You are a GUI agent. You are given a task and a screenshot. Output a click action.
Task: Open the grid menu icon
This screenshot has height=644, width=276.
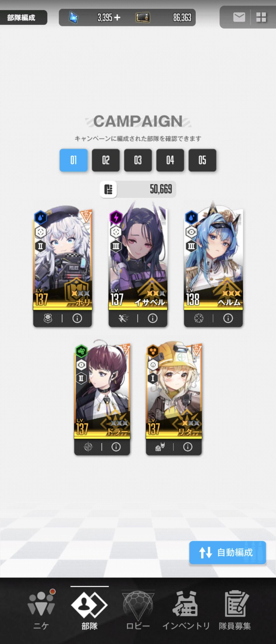point(261,17)
